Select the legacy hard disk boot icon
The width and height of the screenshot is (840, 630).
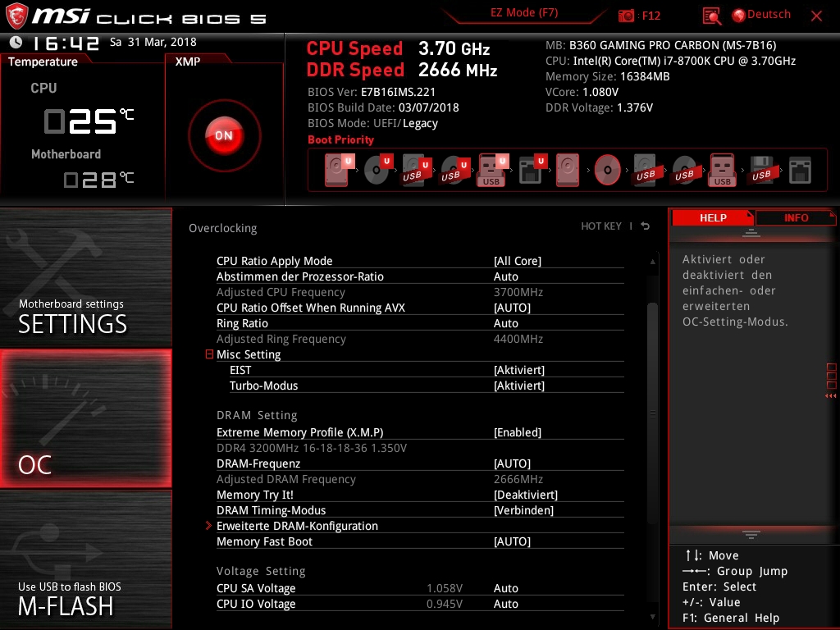coord(568,170)
